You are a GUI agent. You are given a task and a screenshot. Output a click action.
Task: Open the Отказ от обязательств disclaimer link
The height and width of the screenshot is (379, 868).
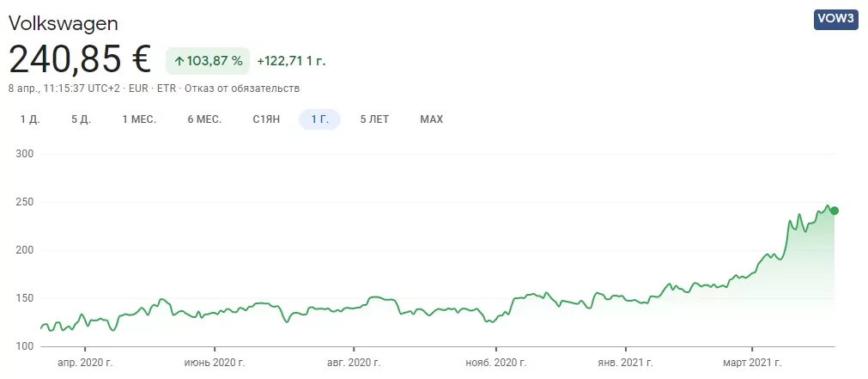(x=242, y=89)
